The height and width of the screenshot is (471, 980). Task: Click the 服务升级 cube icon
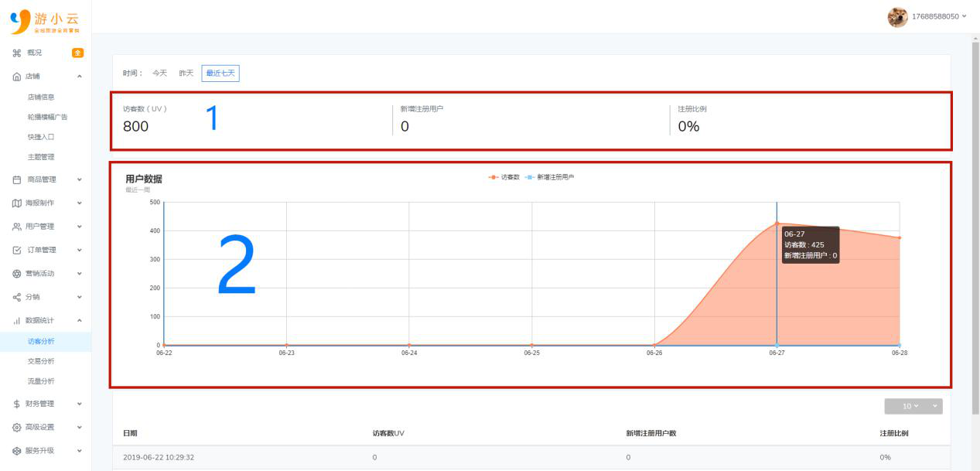[x=17, y=450]
